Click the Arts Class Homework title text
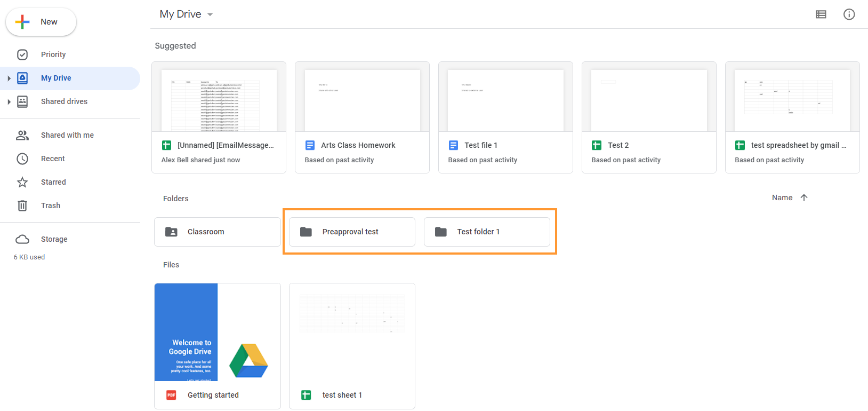 pos(358,145)
